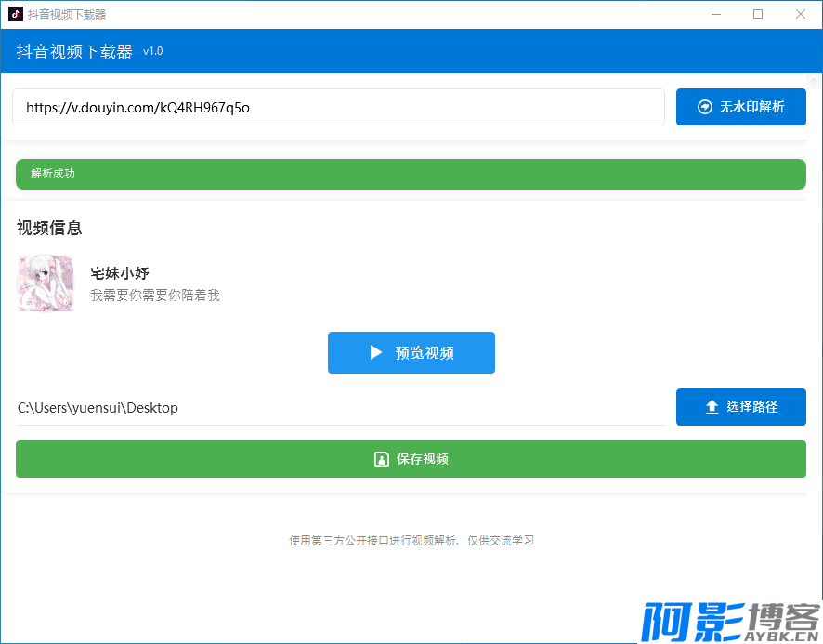823x644 pixels.
Task: Click the 解析成功 status banner
Action: (411, 174)
